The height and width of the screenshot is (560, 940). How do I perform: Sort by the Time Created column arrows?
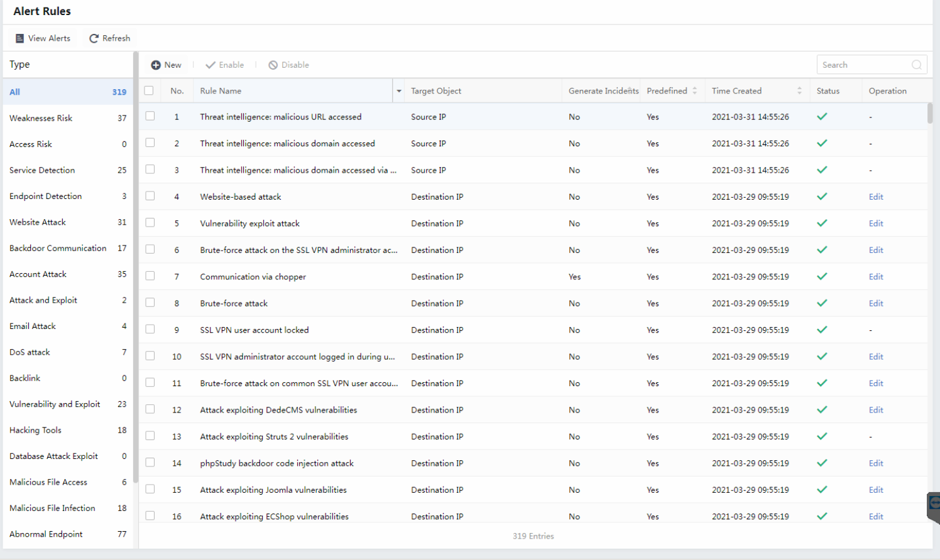point(799,91)
